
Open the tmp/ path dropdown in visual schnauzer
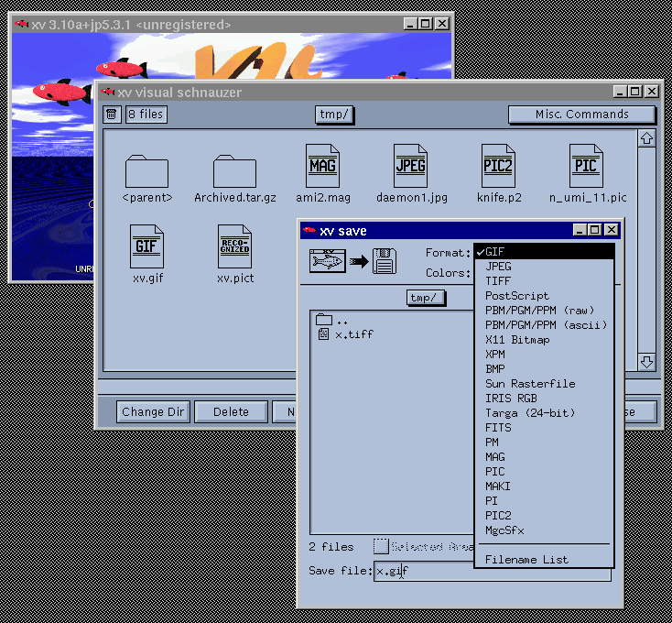click(x=334, y=115)
